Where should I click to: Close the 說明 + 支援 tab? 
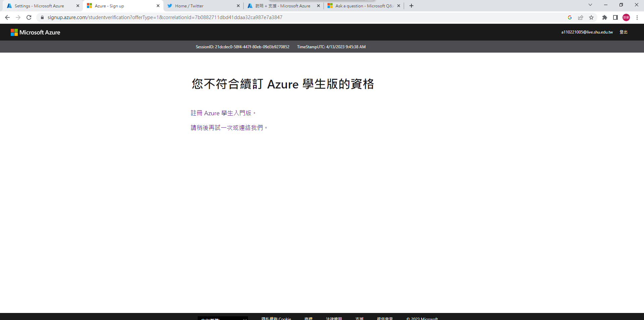[x=318, y=6]
